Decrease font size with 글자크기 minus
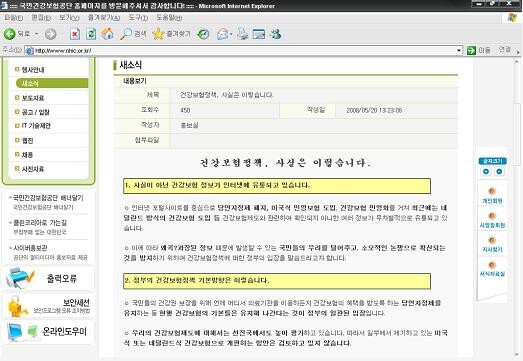The height and width of the screenshot is (361, 523). [499, 171]
